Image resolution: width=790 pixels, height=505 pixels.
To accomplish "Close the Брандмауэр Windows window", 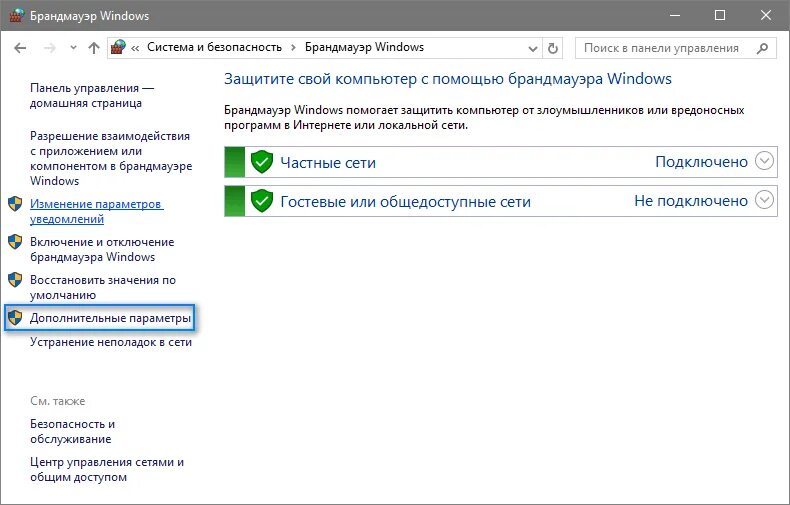I will point(766,16).
